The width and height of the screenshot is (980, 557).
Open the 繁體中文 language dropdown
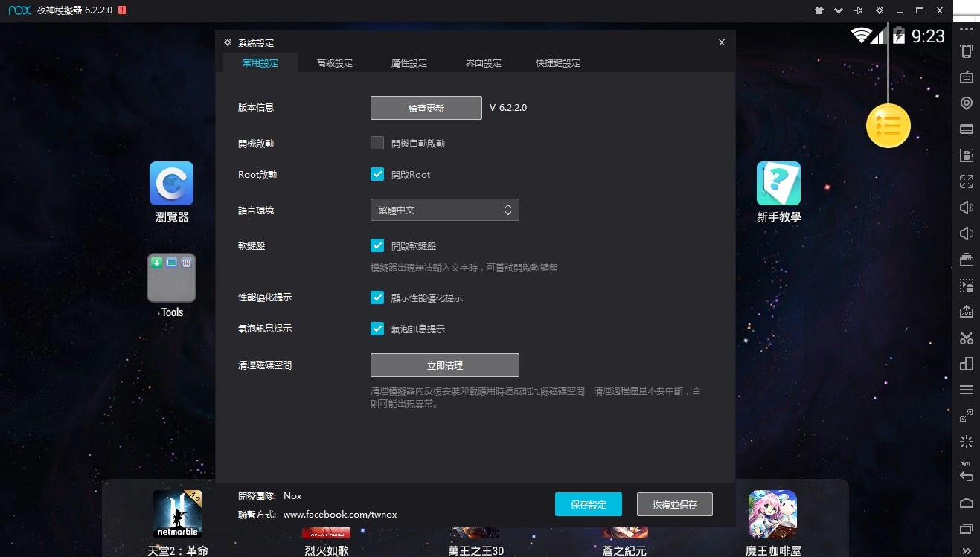444,210
